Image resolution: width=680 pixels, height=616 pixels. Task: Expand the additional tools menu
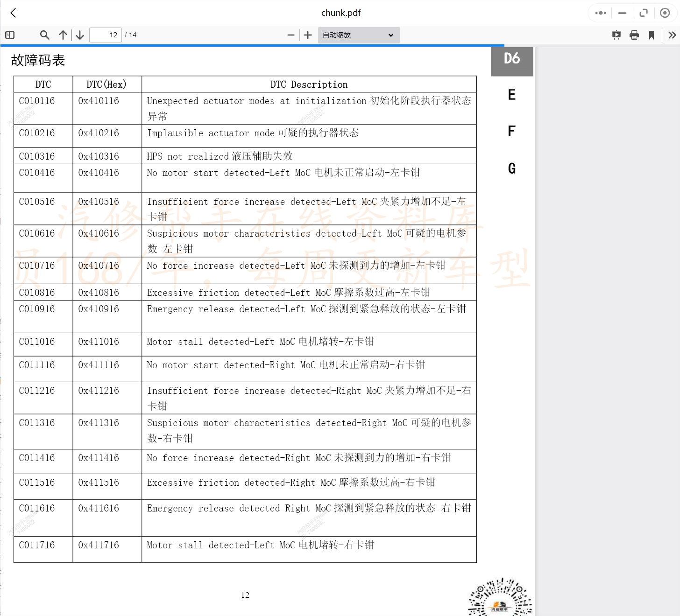[x=672, y=35]
